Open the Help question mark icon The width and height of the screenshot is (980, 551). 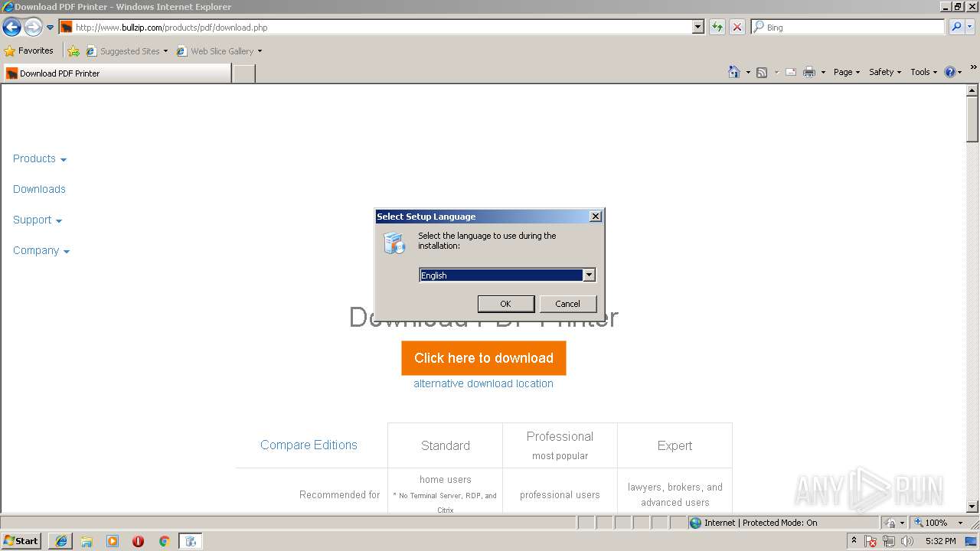[x=950, y=72]
